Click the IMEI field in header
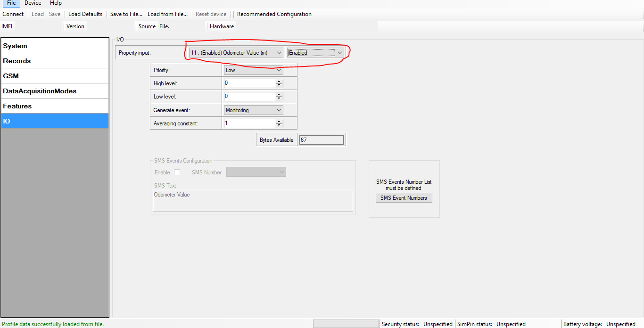This screenshot has height=328, width=644. pos(38,26)
